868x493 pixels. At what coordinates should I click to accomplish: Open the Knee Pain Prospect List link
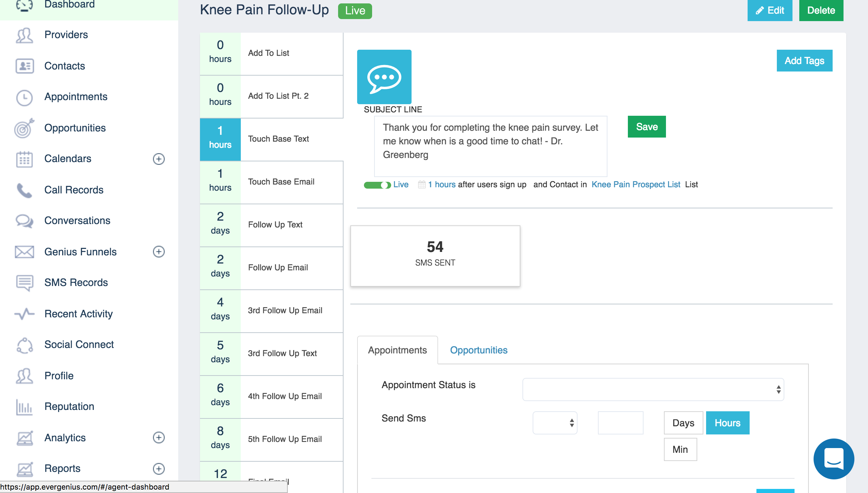(x=636, y=185)
